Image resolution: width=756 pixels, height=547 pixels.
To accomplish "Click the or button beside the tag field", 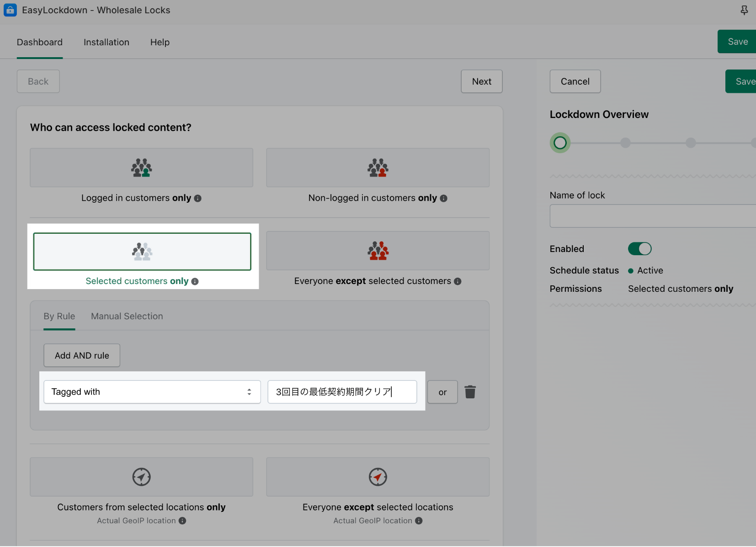I will point(442,392).
